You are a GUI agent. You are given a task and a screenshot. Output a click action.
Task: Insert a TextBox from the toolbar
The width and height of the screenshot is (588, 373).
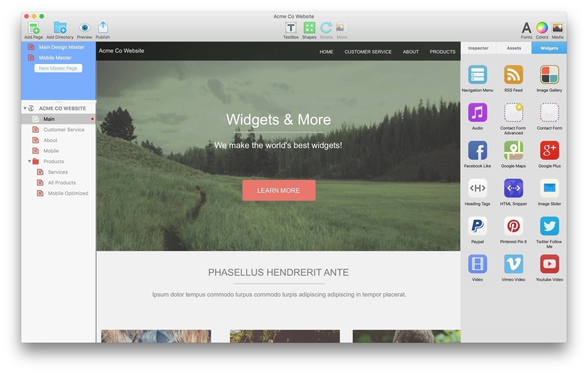(x=290, y=28)
